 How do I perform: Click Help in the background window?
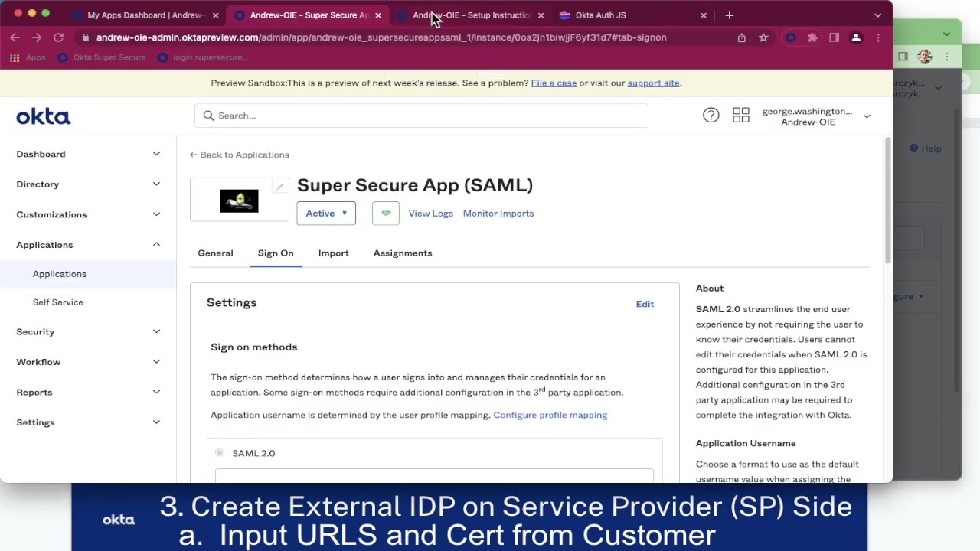pyautogui.click(x=926, y=148)
